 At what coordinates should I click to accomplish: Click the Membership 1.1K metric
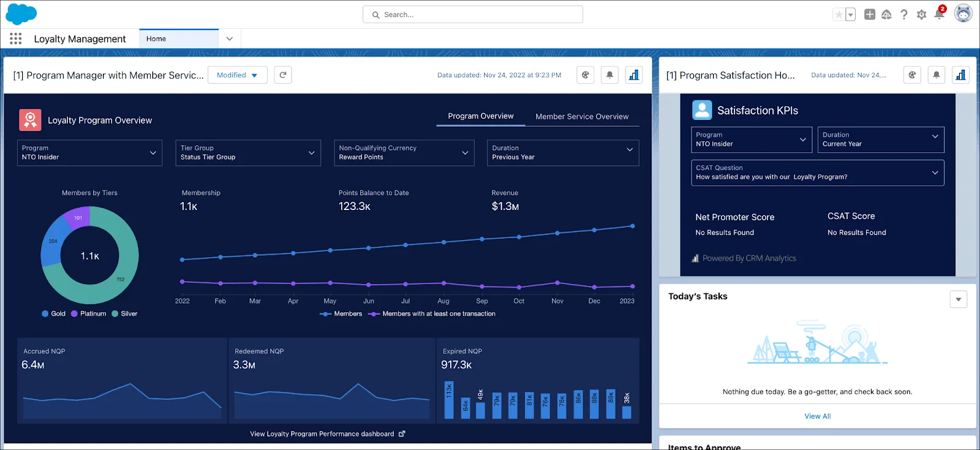click(189, 206)
